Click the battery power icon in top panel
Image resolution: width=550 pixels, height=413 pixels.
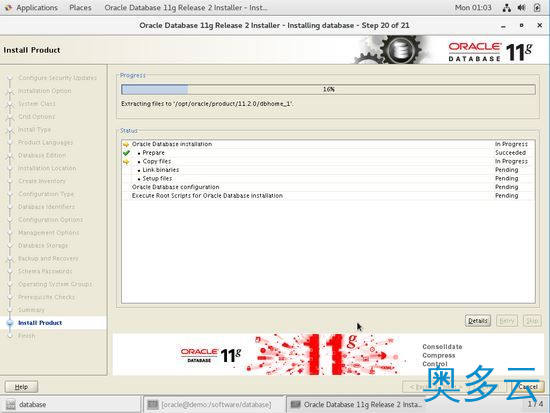[x=537, y=7]
